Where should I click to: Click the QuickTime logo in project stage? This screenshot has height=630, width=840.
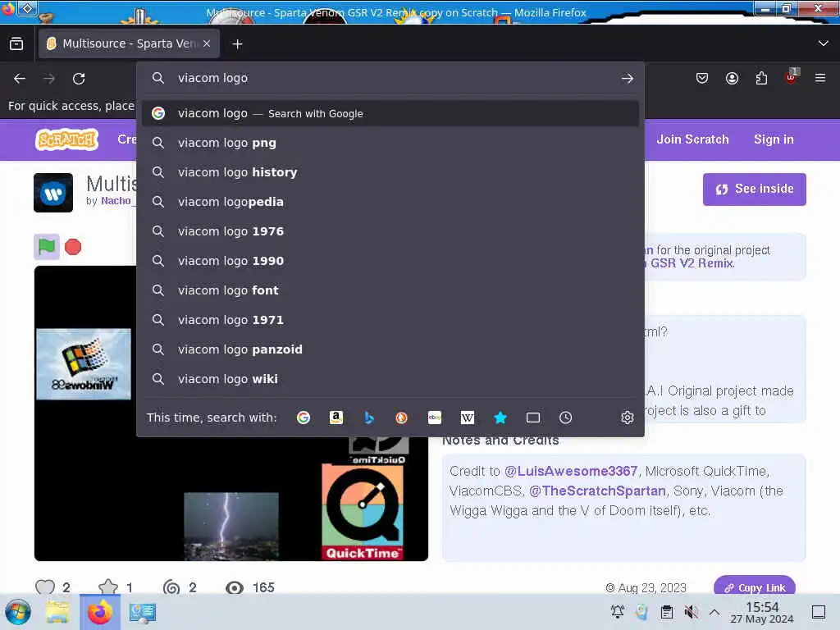click(362, 513)
